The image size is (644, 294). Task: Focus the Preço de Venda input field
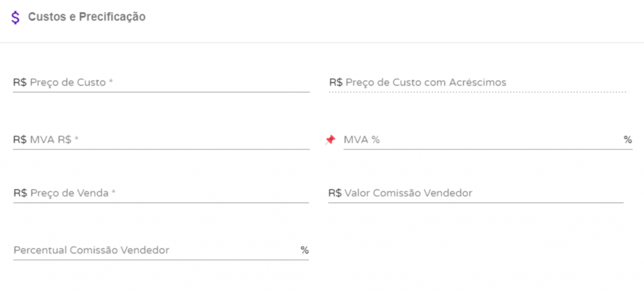pyautogui.click(x=170, y=193)
